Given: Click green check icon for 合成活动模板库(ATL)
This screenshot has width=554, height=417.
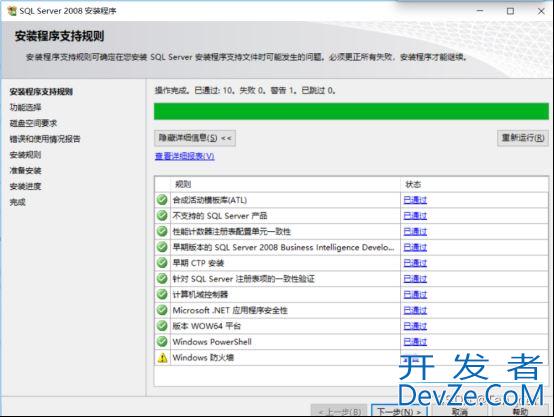Looking at the screenshot, I should point(162,200).
